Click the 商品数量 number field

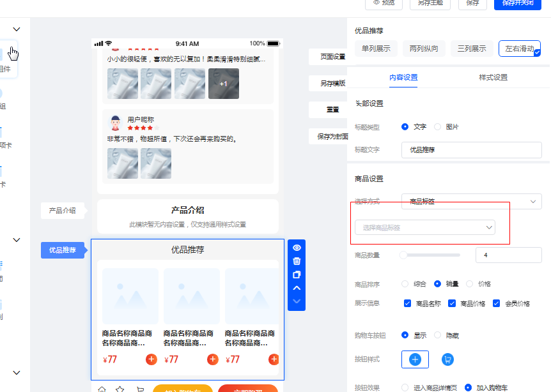[x=508, y=255]
